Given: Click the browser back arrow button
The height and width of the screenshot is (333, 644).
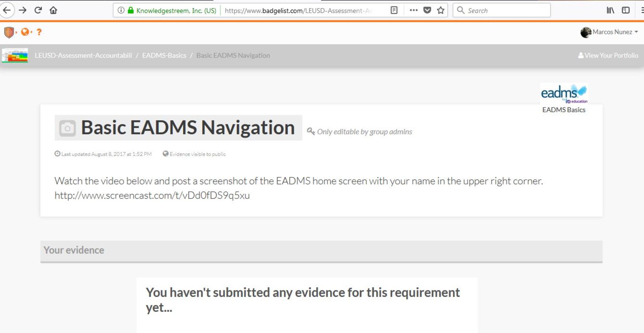Looking at the screenshot, I should coord(7,10).
